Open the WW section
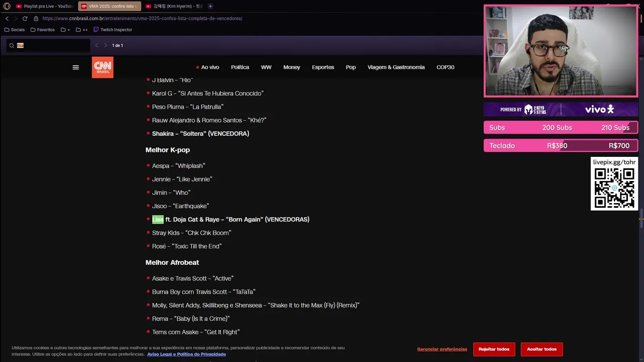644x362 pixels. tap(266, 67)
